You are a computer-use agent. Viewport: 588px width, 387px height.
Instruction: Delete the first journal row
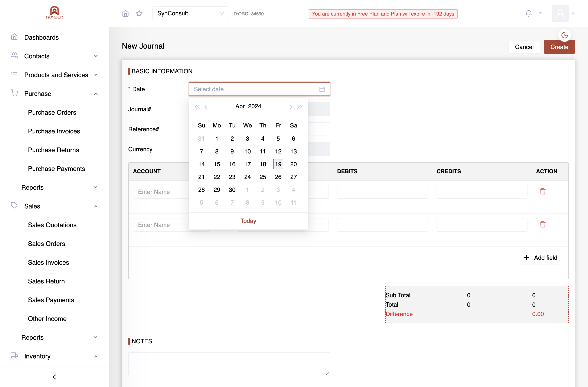543,192
